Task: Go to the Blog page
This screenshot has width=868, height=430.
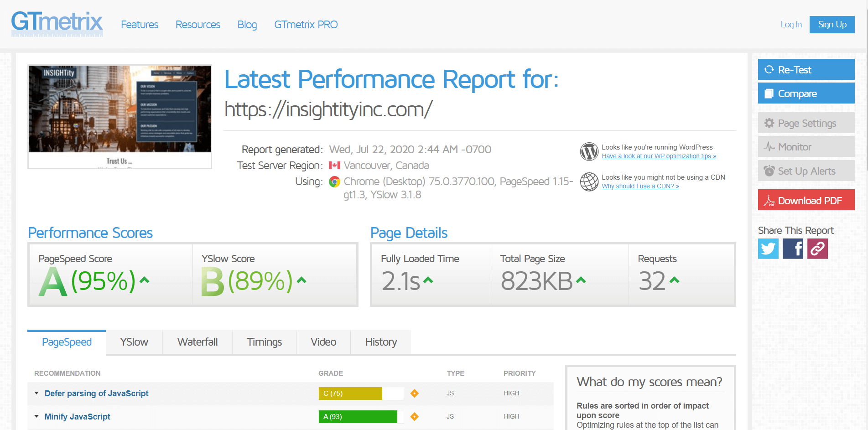Action: (247, 25)
